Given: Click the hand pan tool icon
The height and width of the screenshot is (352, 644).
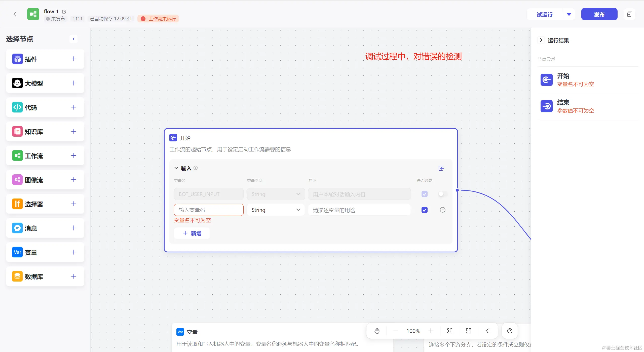Looking at the screenshot, I should (x=377, y=331).
